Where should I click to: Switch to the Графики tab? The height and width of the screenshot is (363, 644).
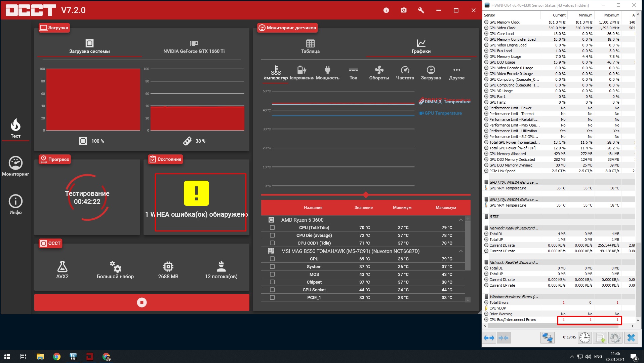(421, 47)
